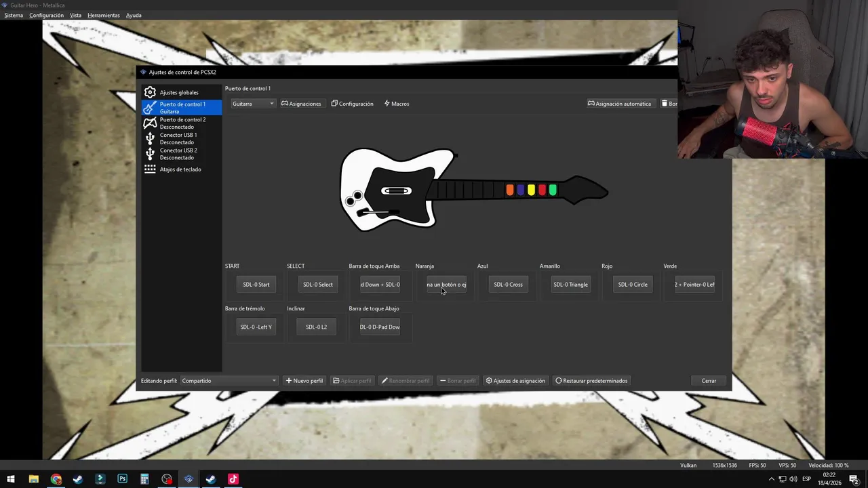
Task: Show hidden system tray icons
Action: click(771, 479)
